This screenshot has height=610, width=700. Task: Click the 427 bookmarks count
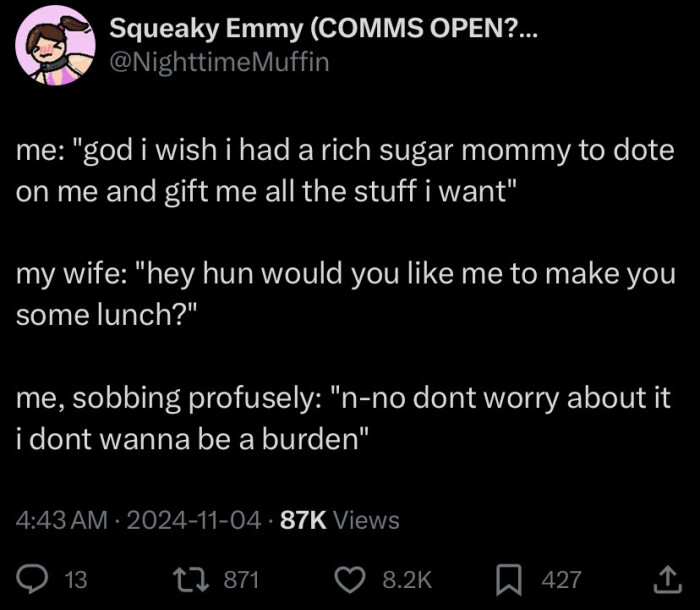click(x=561, y=580)
